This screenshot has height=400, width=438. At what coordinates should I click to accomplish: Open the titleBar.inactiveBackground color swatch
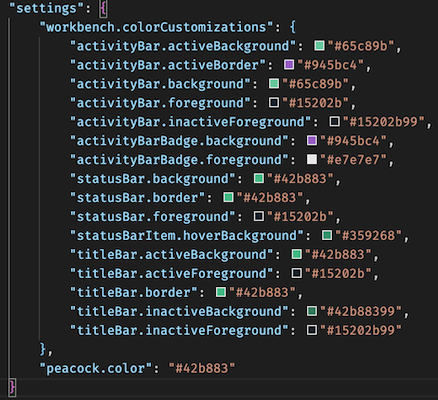point(312,312)
